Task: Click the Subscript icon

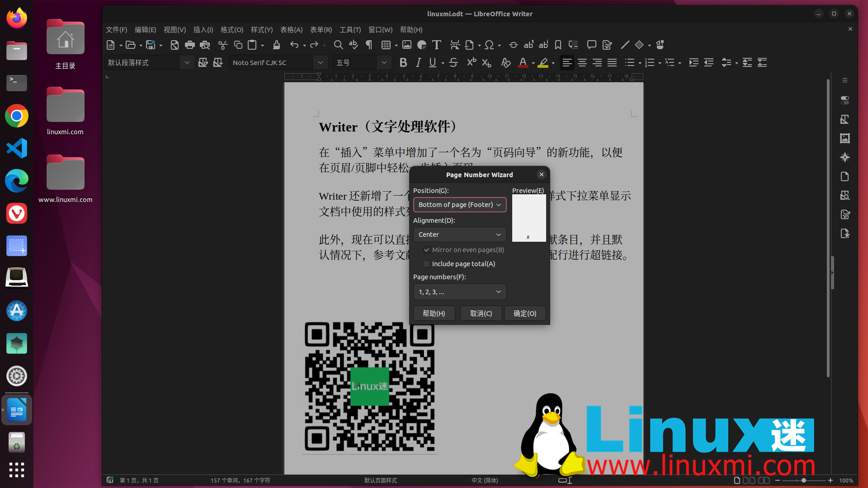Action: pos(486,62)
